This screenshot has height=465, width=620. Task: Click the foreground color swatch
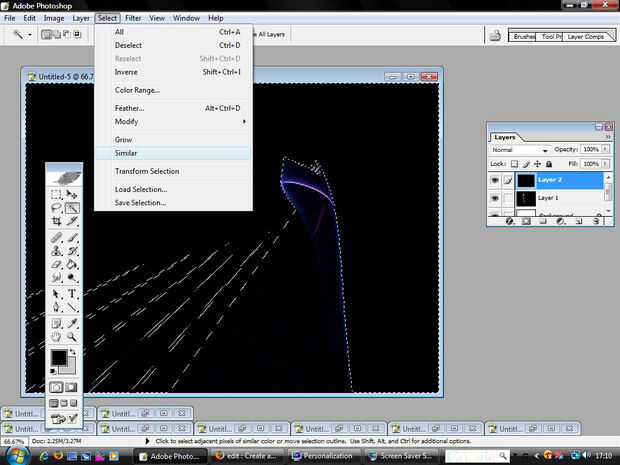coord(59,357)
